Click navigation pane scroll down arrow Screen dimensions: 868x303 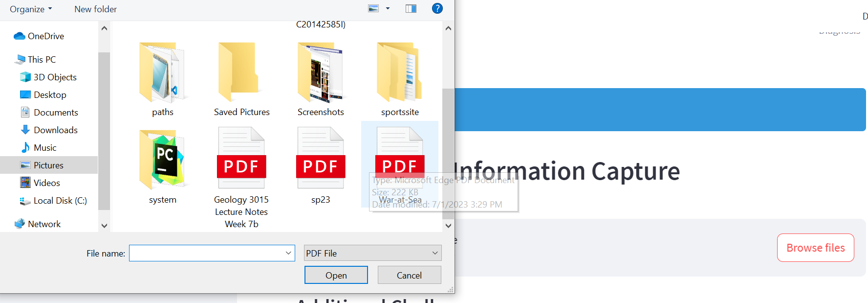pos(104,226)
